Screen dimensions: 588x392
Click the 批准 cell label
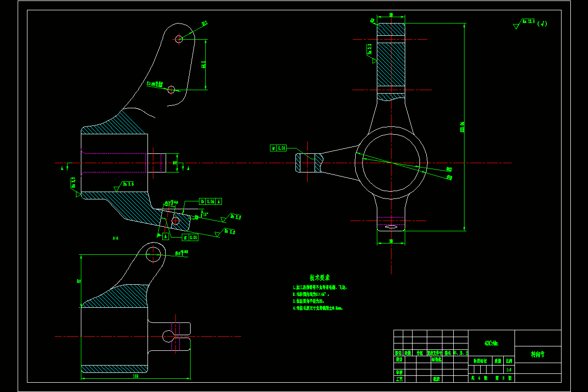point(436,378)
